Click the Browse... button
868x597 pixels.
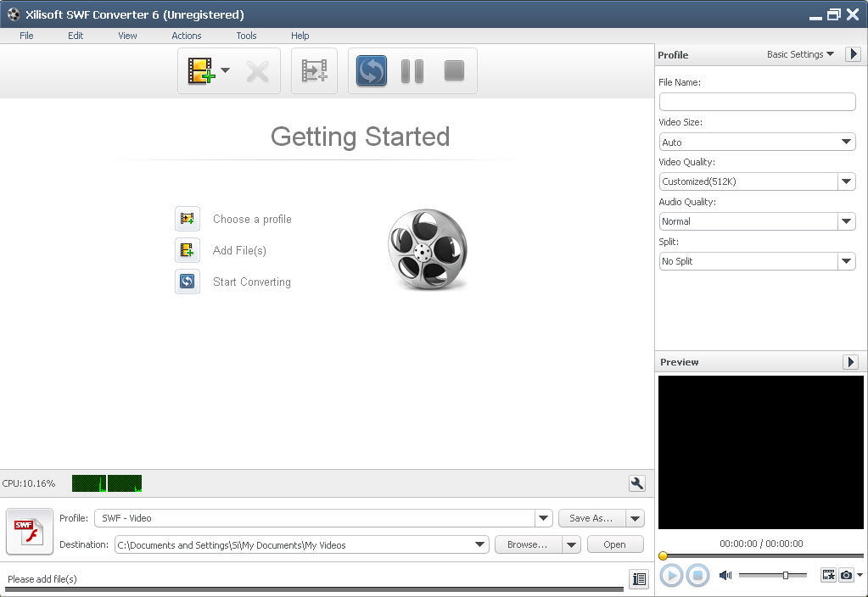[x=527, y=544]
